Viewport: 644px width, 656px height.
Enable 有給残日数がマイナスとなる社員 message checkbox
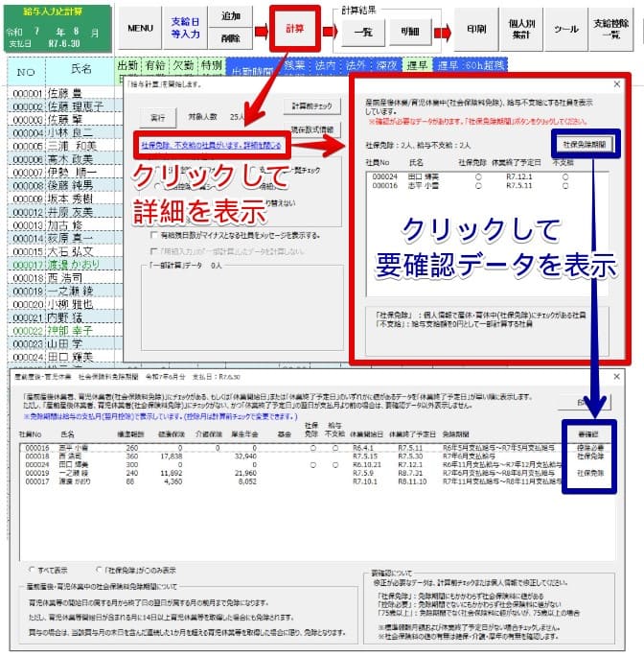[x=153, y=236]
